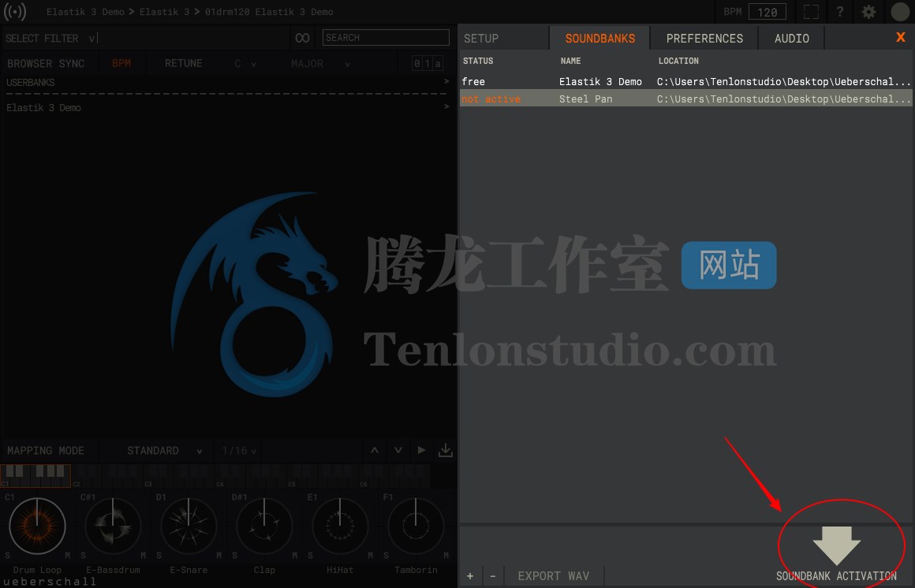915x588 pixels.
Task: Switch to the AUDIO tab
Action: point(791,37)
